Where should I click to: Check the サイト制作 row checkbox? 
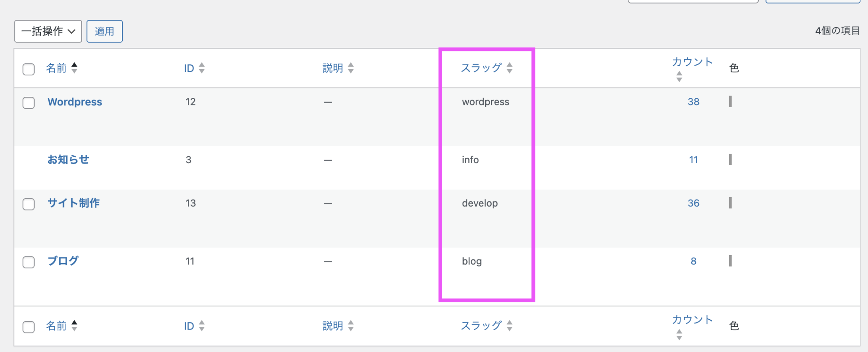pyautogui.click(x=28, y=204)
